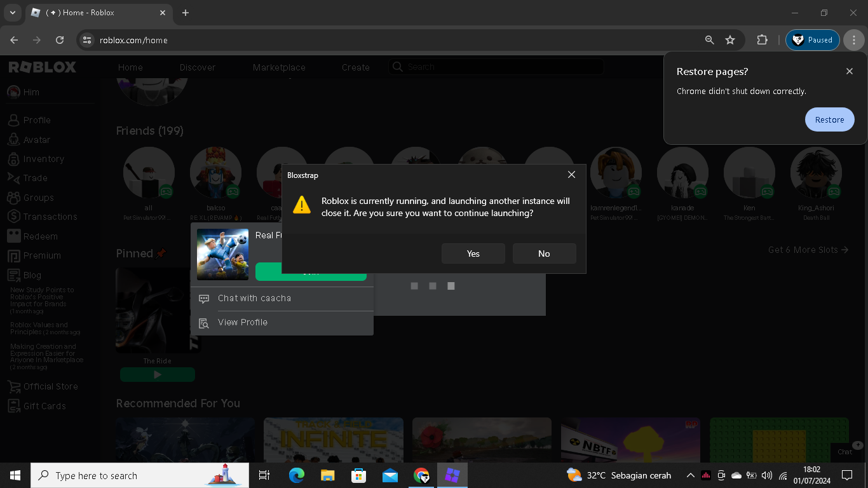Open the Chrome three-dot menu
The height and width of the screenshot is (488, 868).
pyautogui.click(x=854, y=40)
